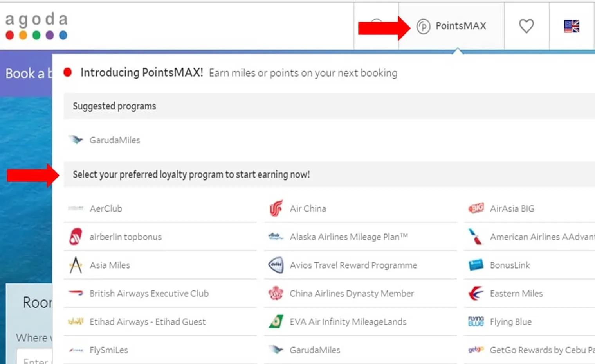Choose BonusLink program
The height and width of the screenshot is (364, 595).
pyautogui.click(x=510, y=265)
